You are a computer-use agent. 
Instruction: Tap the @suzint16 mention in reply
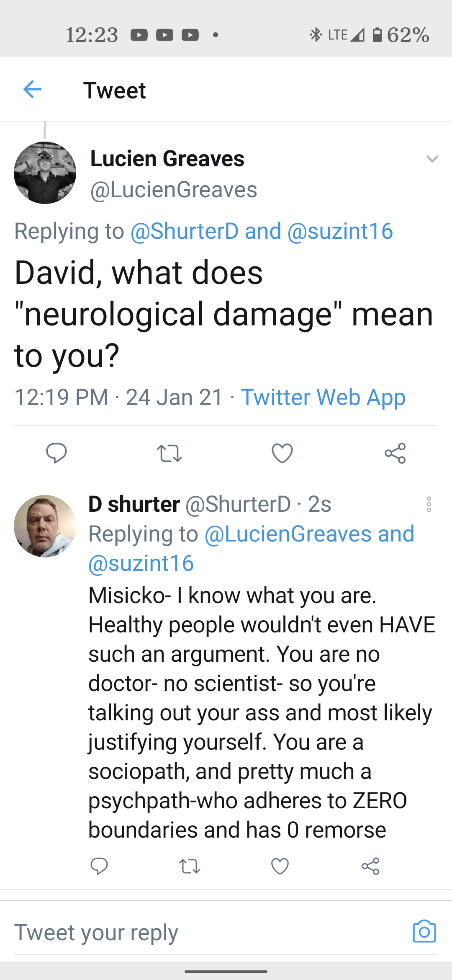(x=141, y=563)
